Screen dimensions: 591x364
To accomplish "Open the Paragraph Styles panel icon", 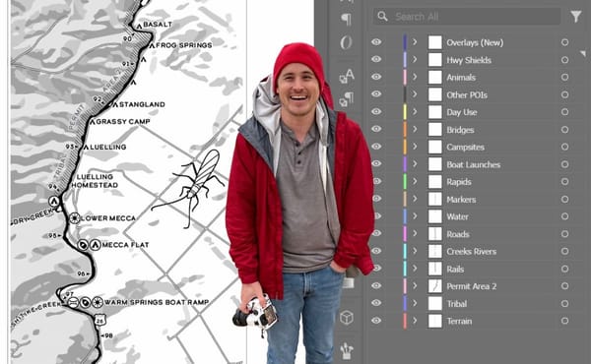I will click(x=346, y=100).
